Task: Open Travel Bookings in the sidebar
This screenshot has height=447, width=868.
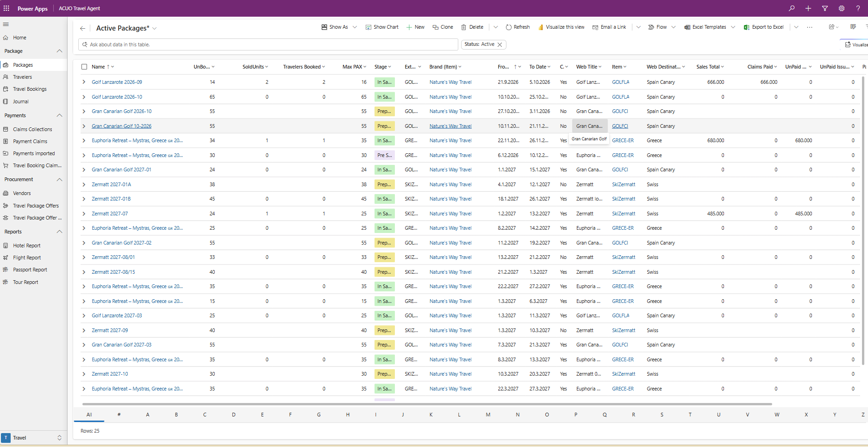Action: click(33, 89)
